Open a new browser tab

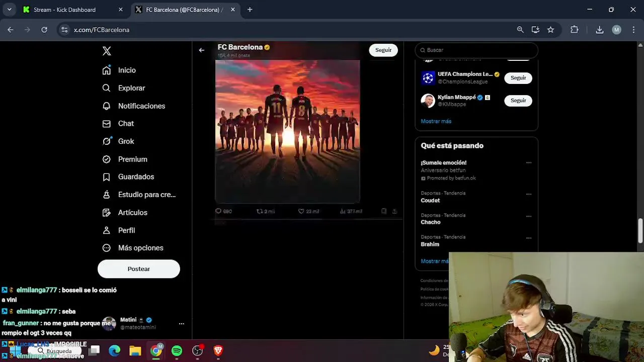pos(250,10)
